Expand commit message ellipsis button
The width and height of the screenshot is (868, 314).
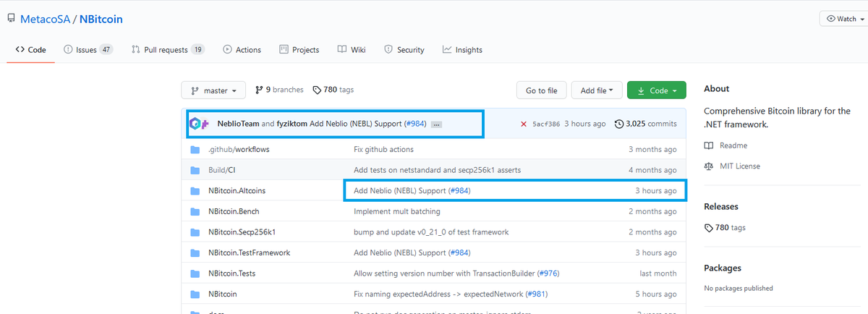[436, 124]
